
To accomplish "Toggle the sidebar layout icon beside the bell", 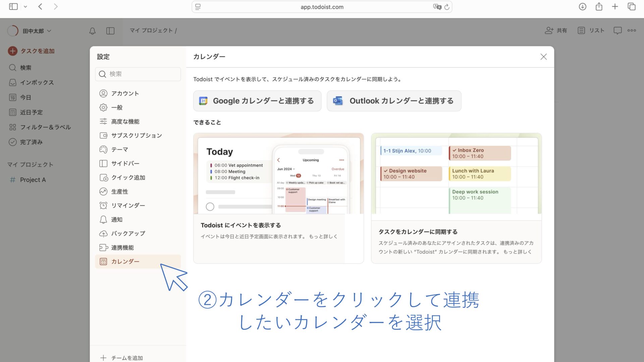I will click(x=110, y=31).
